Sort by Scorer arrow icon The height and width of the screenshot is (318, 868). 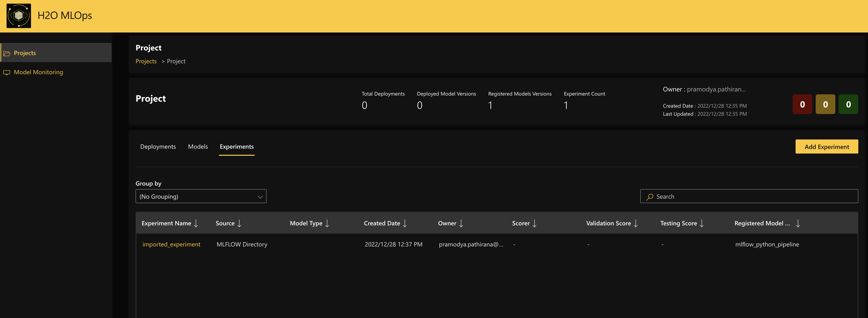[535, 223]
